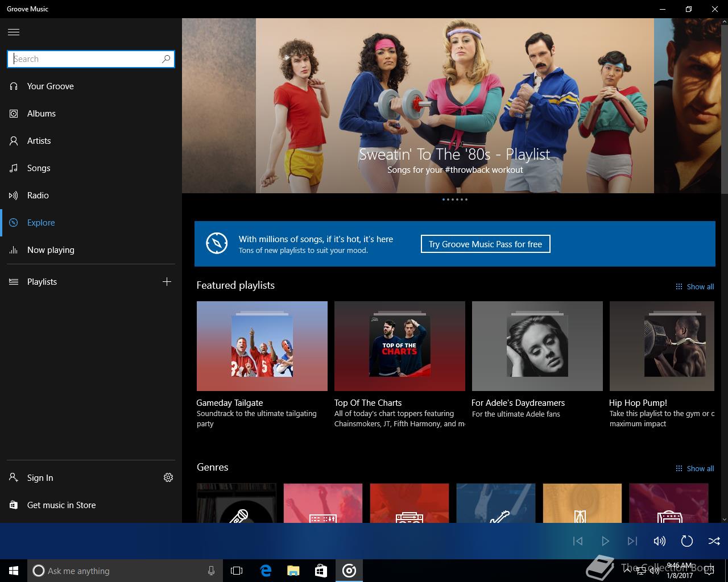Open Hip Hop Pump! playlist thumbnail

(662, 346)
